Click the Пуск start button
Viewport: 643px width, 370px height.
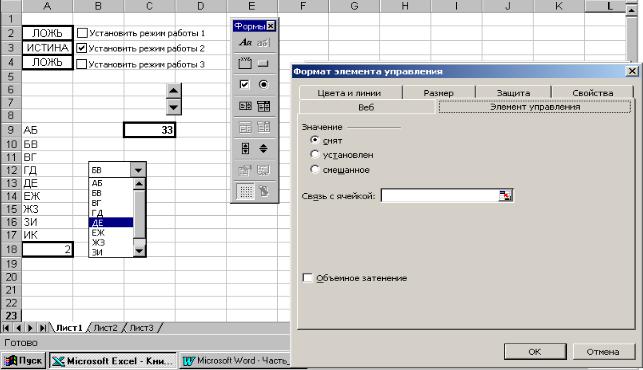click(24, 361)
